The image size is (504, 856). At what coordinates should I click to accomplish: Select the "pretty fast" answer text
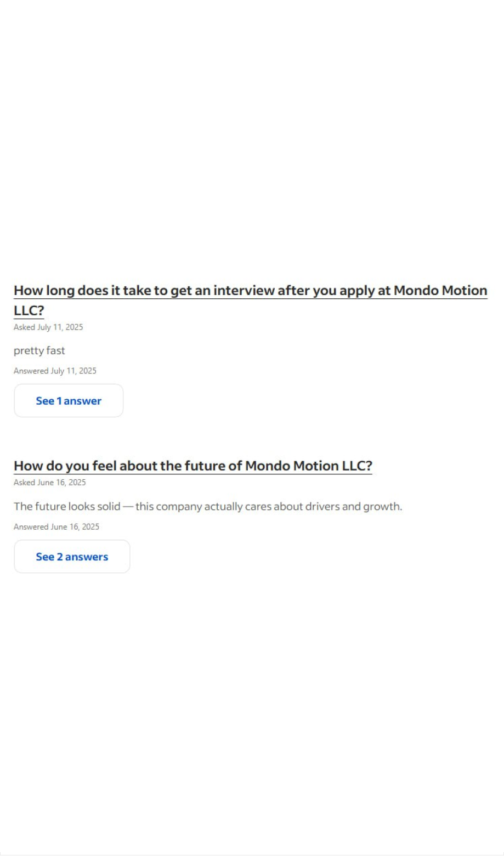tap(39, 351)
